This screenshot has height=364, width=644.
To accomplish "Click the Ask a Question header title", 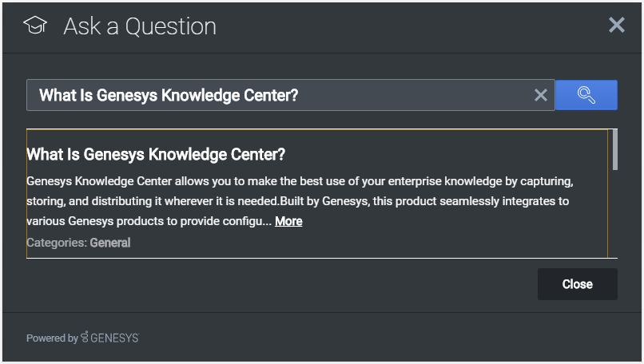I will point(140,26).
